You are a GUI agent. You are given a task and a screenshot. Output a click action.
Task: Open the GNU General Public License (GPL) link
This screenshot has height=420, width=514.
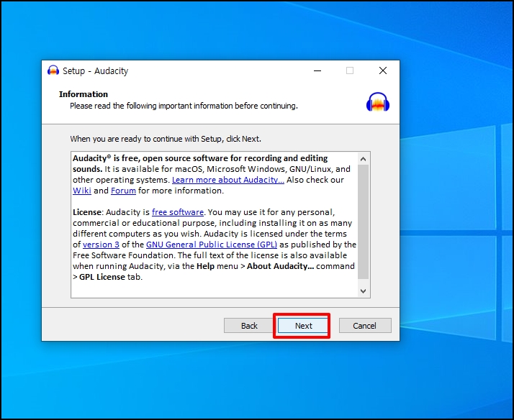[212, 245]
